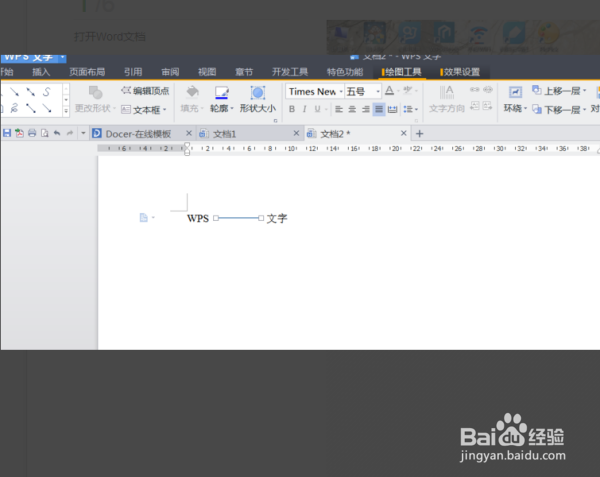Viewport: 600px width, 477px height.
Task: Open the 插入 ribbon tab
Action: [41, 72]
